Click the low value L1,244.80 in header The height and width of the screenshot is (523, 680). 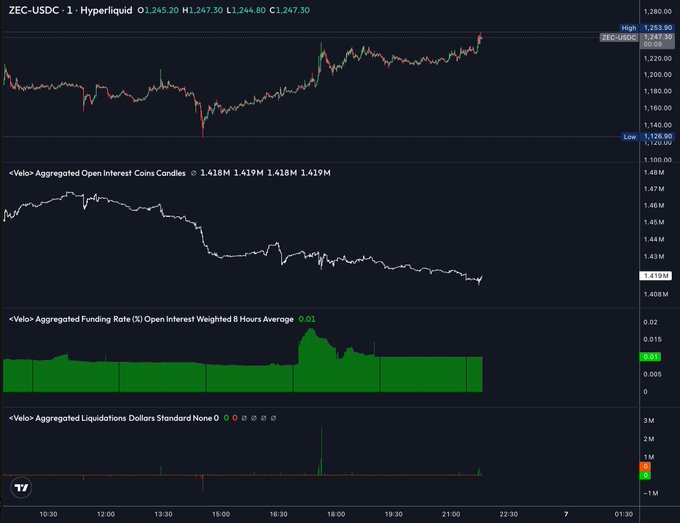[x=246, y=10]
